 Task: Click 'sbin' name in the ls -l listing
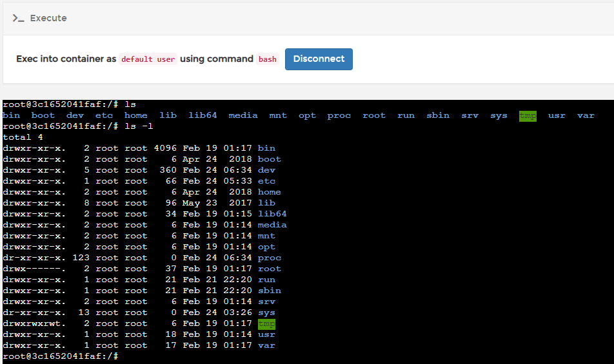270,291
